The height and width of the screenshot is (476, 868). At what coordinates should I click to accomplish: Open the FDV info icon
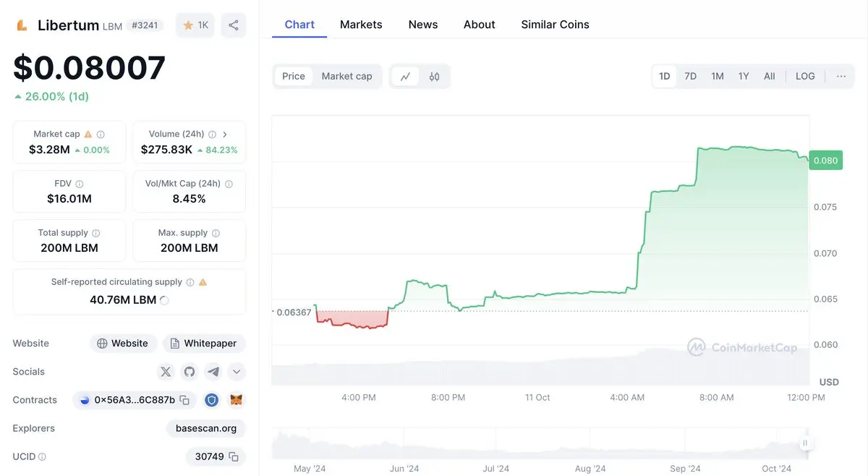click(80, 184)
